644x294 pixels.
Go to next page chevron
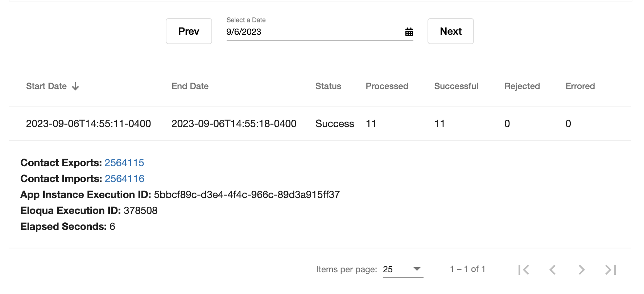(582, 270)
